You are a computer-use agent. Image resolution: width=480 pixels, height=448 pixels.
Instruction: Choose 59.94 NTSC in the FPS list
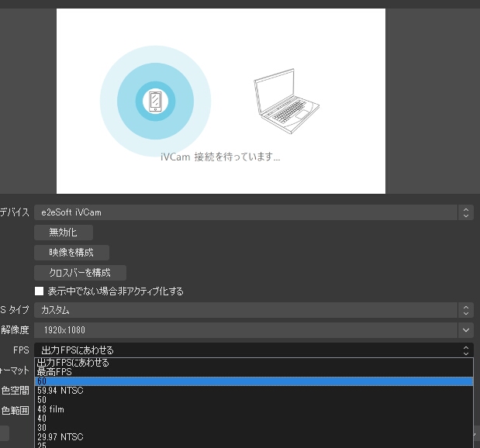(x=254, y=391)
